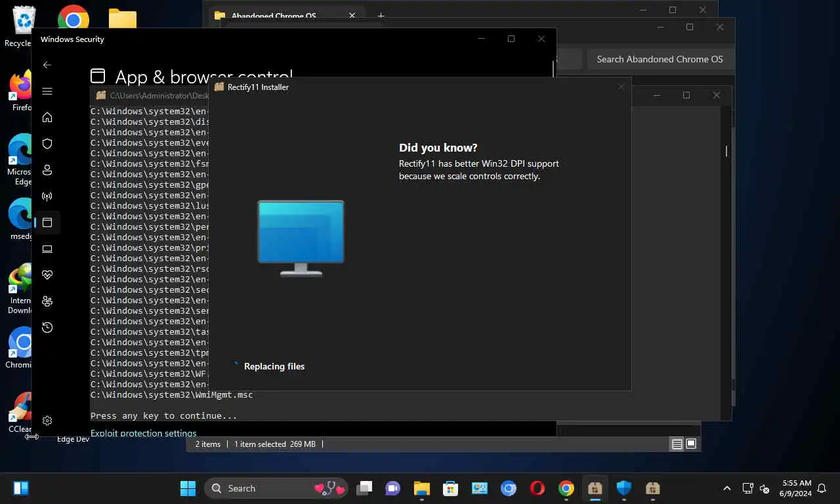This screenshot has width=840, height=504.
Task: Switch Explorer to details view
Action: (677, 444)
